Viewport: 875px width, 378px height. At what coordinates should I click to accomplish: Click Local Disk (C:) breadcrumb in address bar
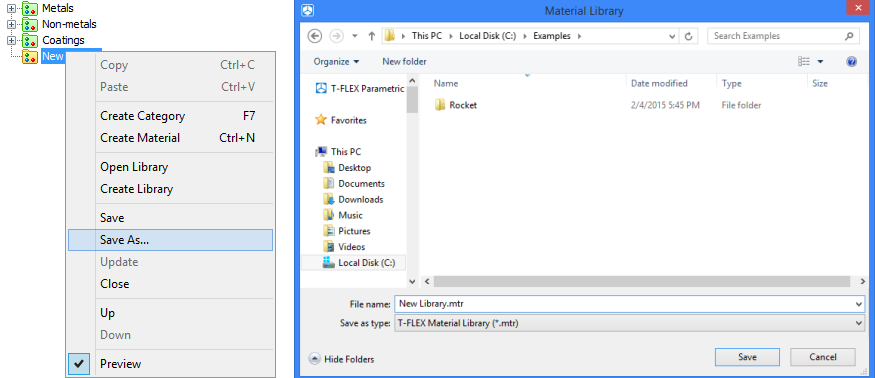pos(488,36)
